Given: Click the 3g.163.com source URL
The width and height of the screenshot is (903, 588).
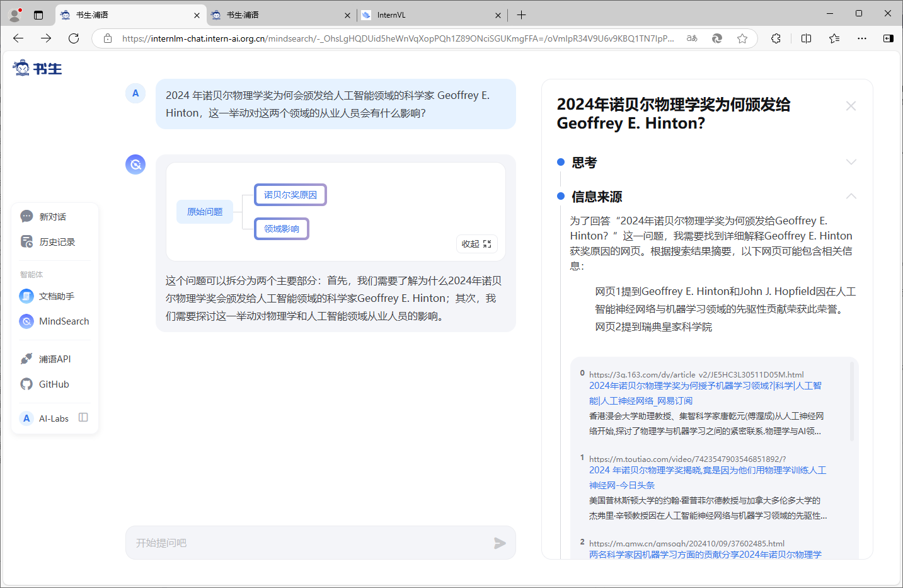Looking at the screenshot, I should pos(696,374).
